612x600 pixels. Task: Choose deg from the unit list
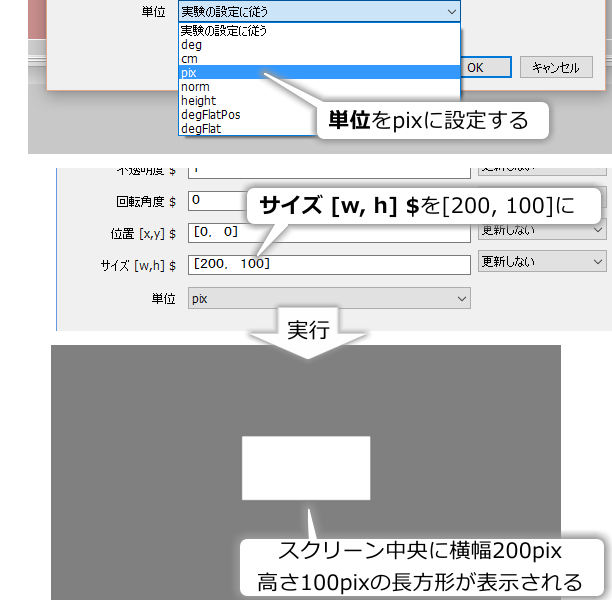pyautogui.click(x=319, y=45)
